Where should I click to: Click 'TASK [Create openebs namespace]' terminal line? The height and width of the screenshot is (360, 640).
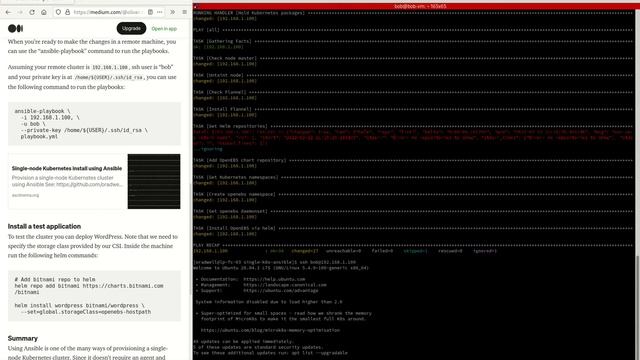[412, 195]
